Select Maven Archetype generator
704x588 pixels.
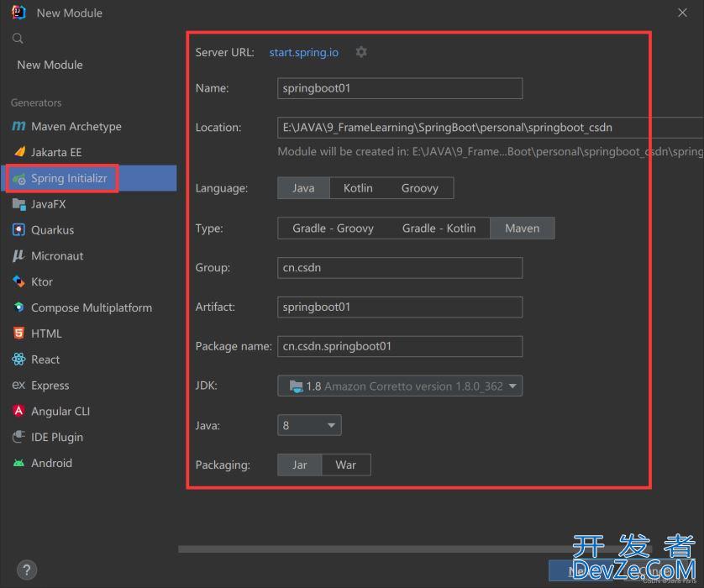coord(89,127)
